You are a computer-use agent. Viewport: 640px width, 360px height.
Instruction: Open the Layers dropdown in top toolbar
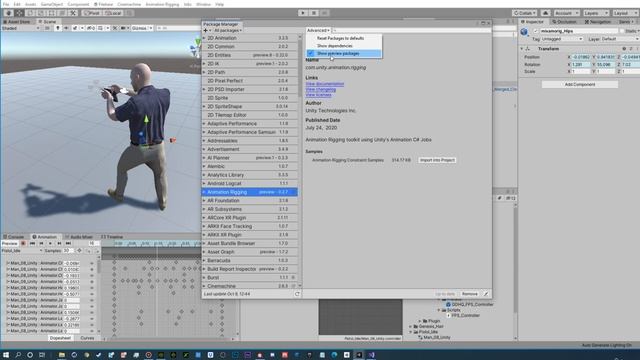click(x=596, y=13)
